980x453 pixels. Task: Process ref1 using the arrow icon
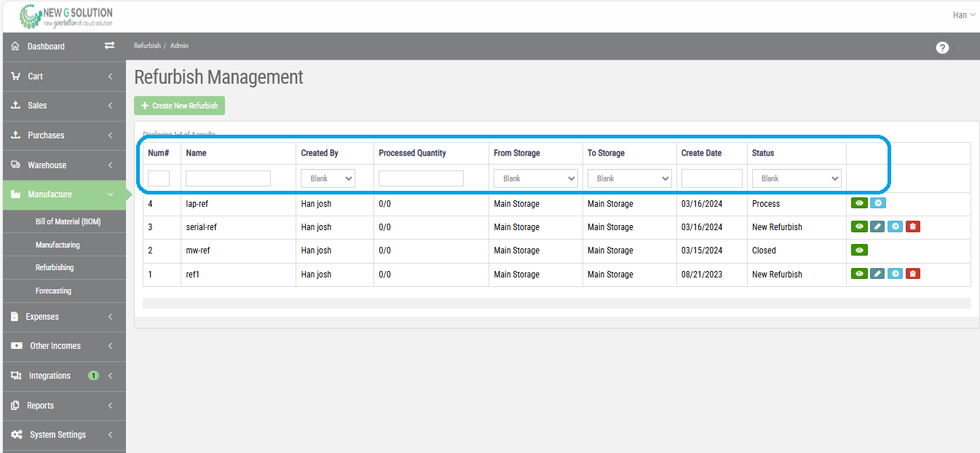pyautogui.click(x=895, y=274)
